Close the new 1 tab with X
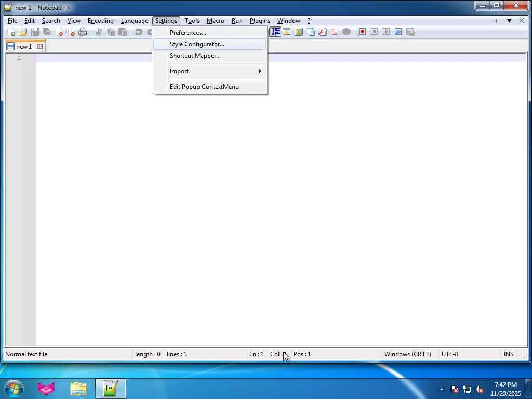 pyautogui.click(x=39, y=46)
